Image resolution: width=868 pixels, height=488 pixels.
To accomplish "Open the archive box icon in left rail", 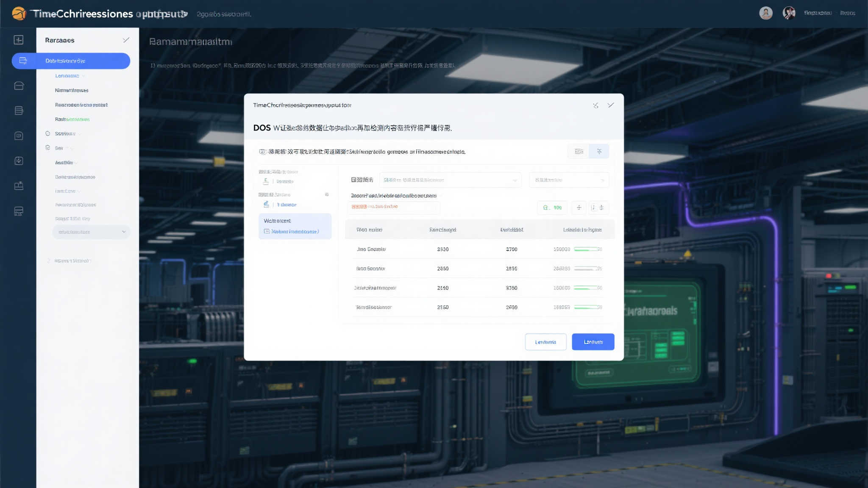I will 19,86.
